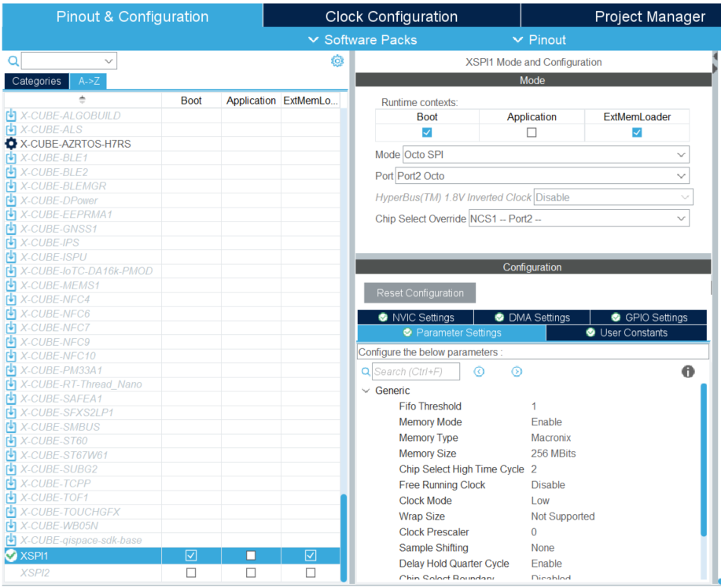
Task: Click the download icon next to X-CUBE-BLE1
Action: pos(11,158)
